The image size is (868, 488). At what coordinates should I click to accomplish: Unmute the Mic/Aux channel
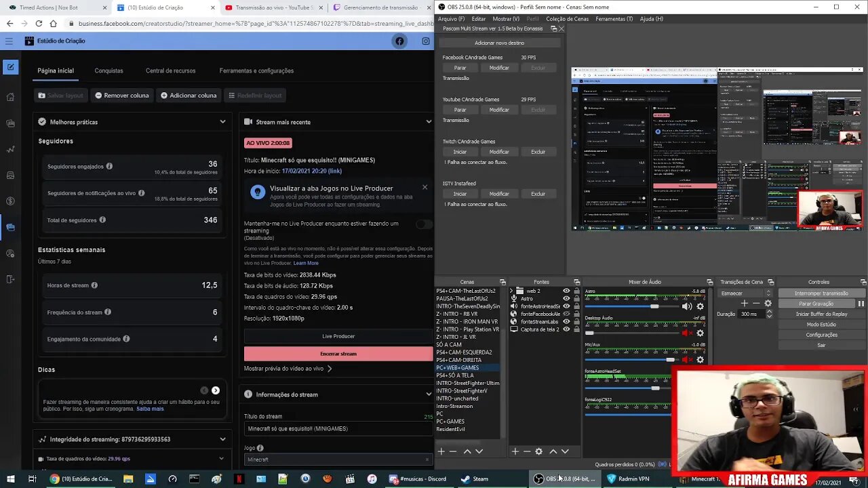[687, 360]
